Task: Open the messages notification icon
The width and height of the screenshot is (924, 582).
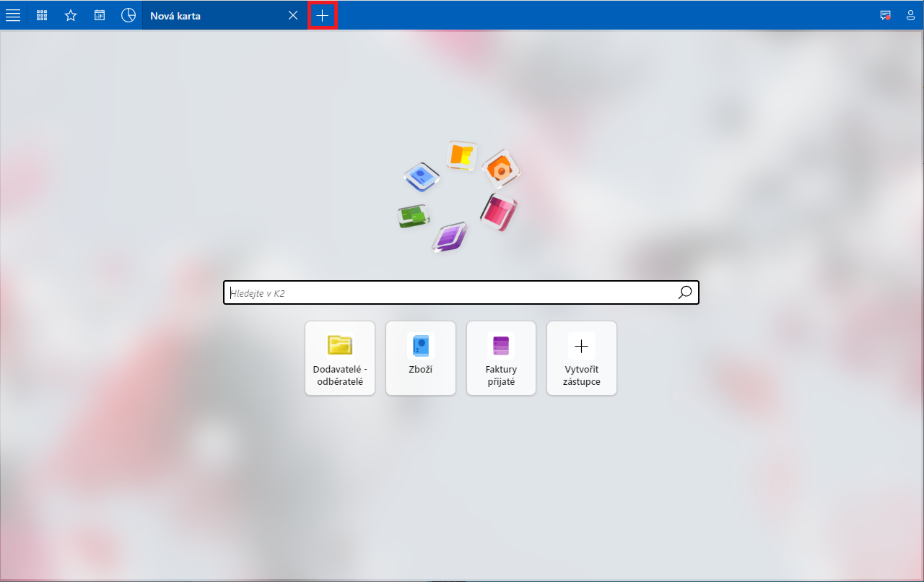Action: [885, 15]
